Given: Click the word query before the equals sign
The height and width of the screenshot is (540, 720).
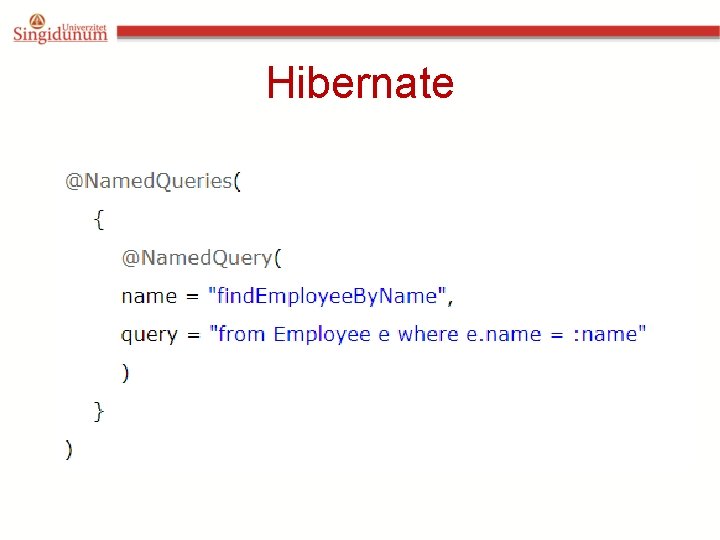Looking at the screenshot, I should [x=149, y=335].
